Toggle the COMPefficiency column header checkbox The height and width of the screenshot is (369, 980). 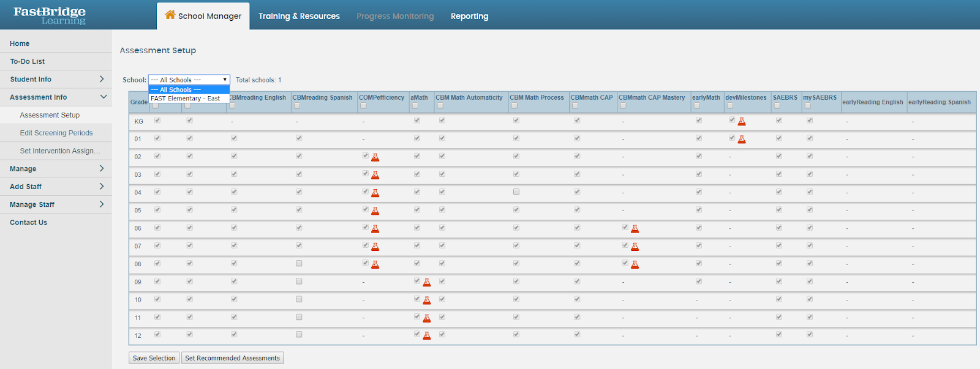[363, 105]
